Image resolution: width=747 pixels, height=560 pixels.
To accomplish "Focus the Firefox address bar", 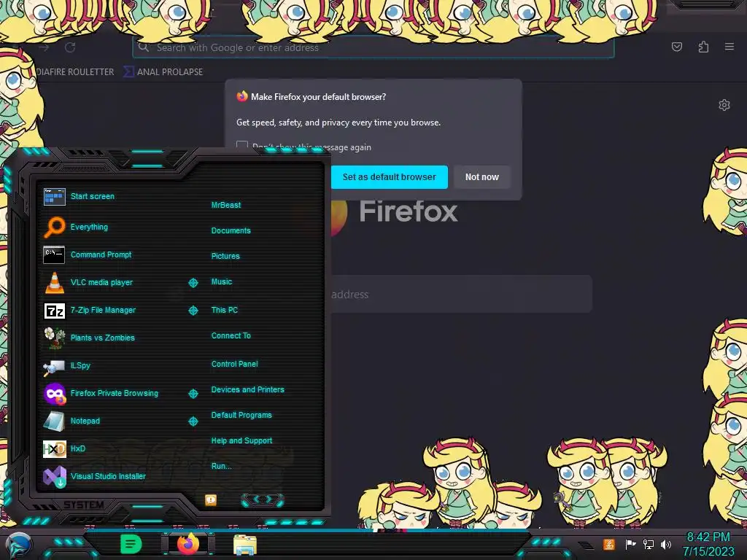I will click(373, 47).
